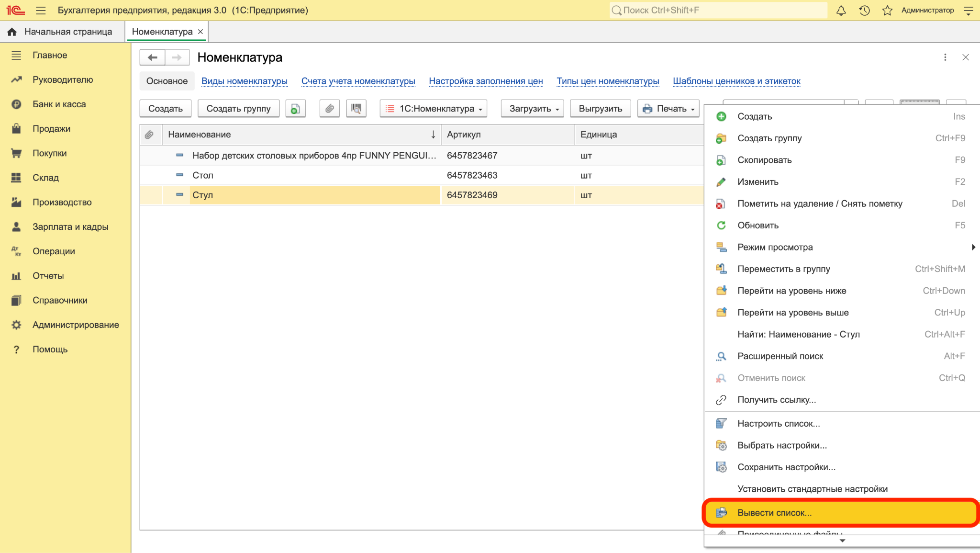Choose Переместить в группу menu item

pos(842,269)
